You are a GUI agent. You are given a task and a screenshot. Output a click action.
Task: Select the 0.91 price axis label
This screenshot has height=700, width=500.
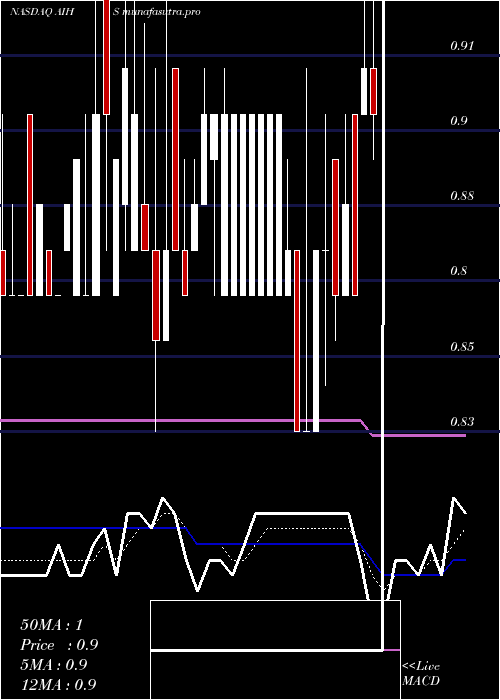(x=462, y=46)
